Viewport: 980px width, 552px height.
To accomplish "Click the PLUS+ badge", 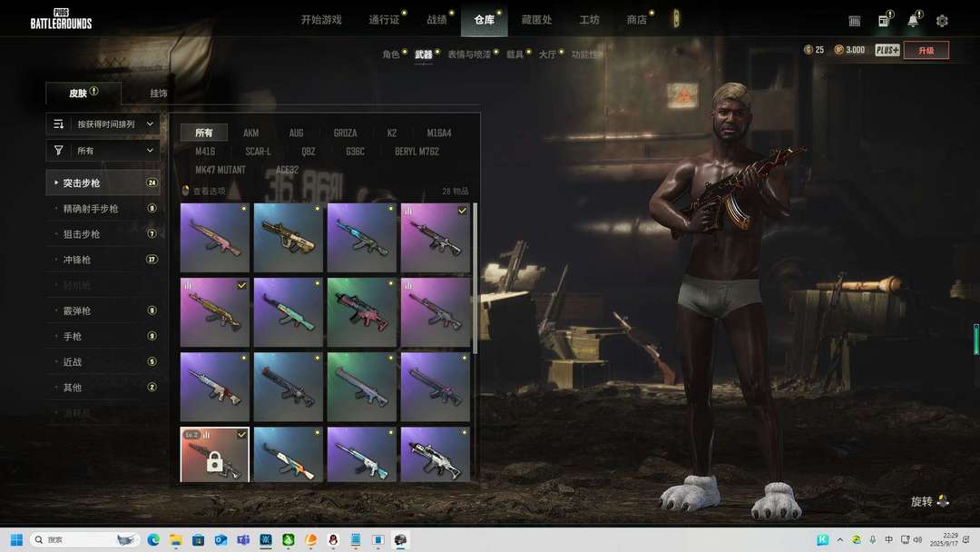I will pyautogui.click(x=887, y=50).
